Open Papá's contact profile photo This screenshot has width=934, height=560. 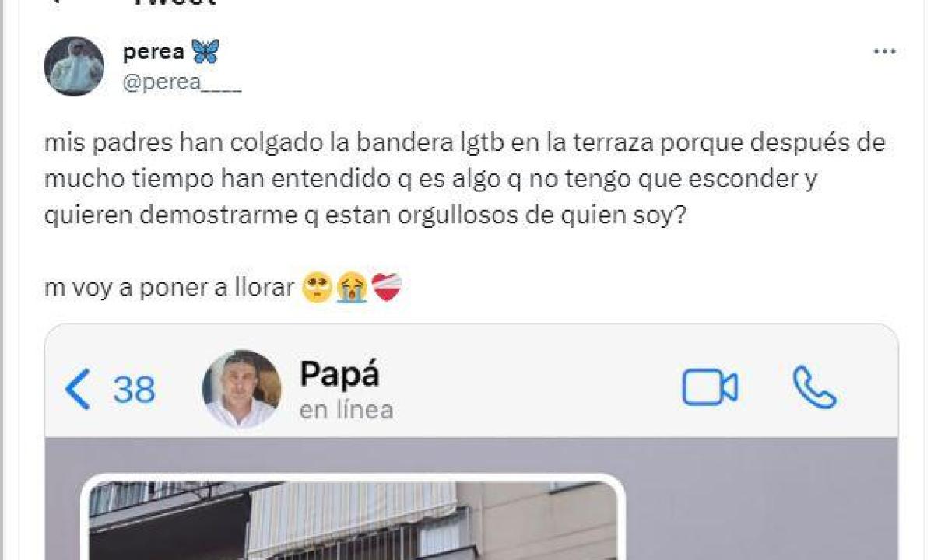click(241, 389)
